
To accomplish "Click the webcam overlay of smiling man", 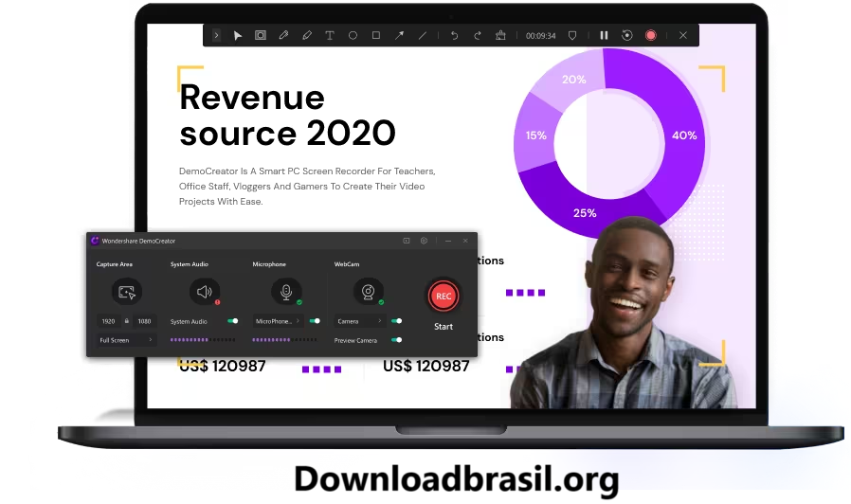I will coord(625,315).
